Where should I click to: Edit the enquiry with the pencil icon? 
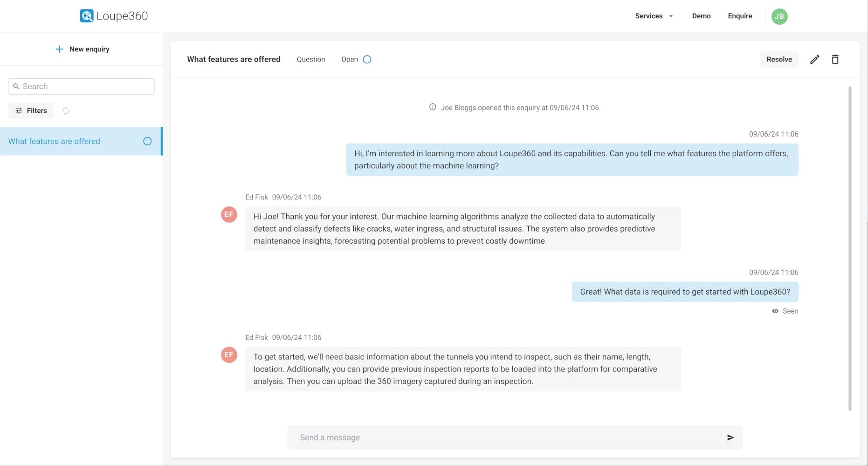tap(814, 59)
